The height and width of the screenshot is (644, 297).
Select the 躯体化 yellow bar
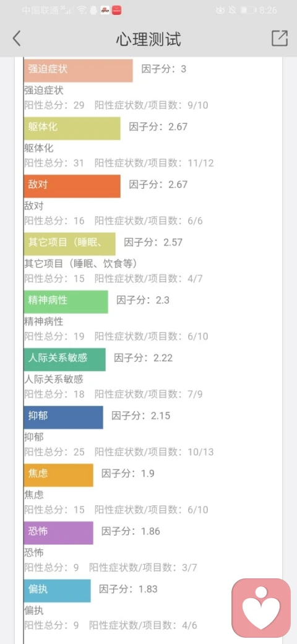tap(72, 129)
